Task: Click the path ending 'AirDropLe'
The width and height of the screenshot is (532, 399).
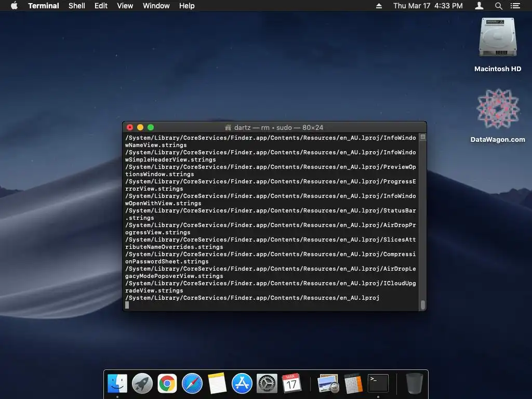Action: coord(270,269)
